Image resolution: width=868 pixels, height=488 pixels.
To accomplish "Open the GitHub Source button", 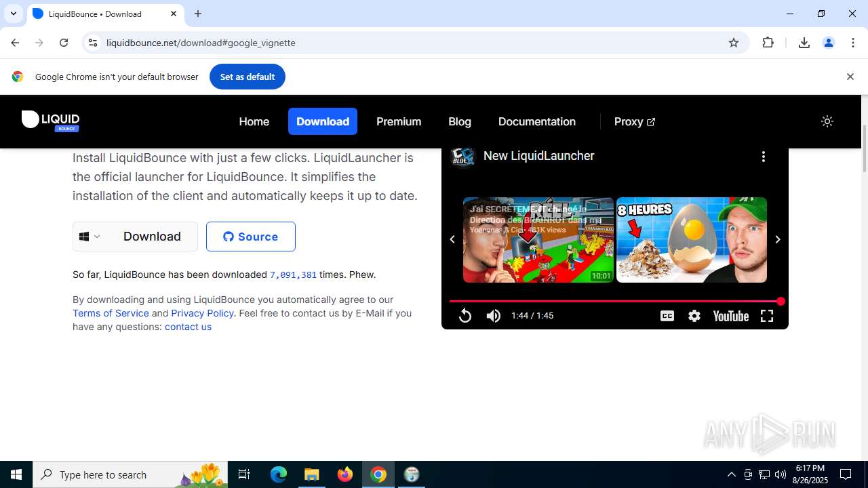I will pos(251,237).
